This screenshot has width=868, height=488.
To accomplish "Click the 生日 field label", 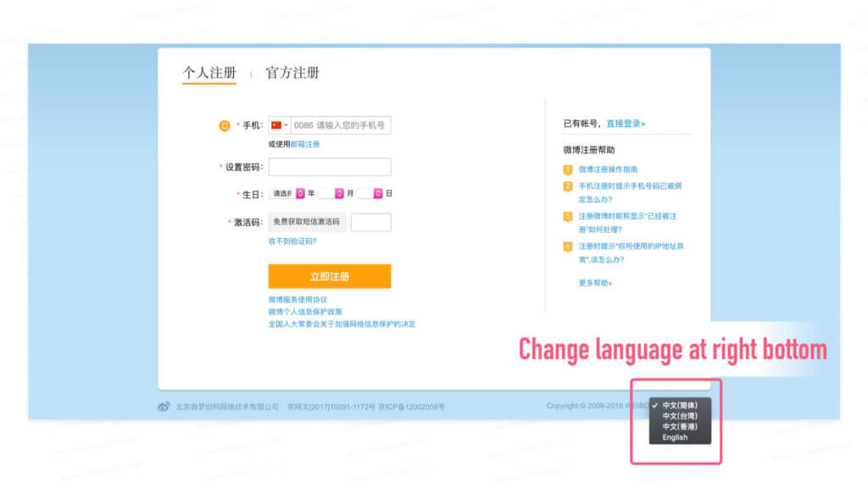I will [x=252, y=194].
